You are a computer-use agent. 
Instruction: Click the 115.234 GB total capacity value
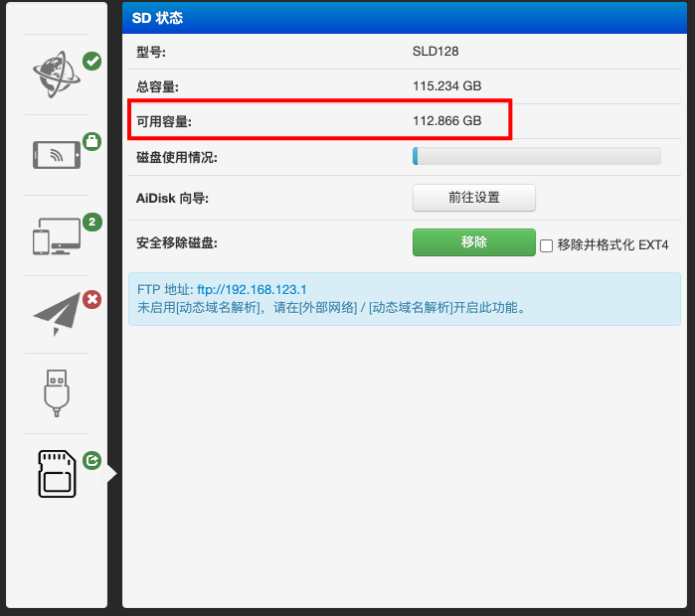click(x=446, y=86)
